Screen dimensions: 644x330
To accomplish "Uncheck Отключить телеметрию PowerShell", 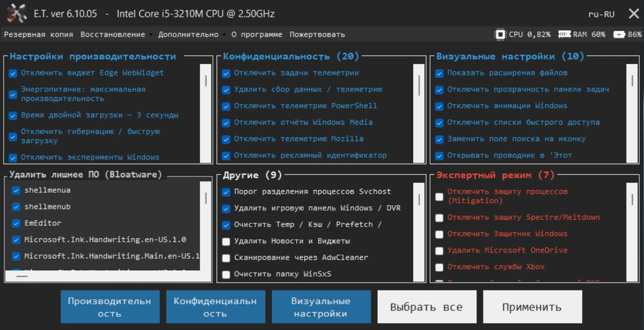I will (226, 106).
